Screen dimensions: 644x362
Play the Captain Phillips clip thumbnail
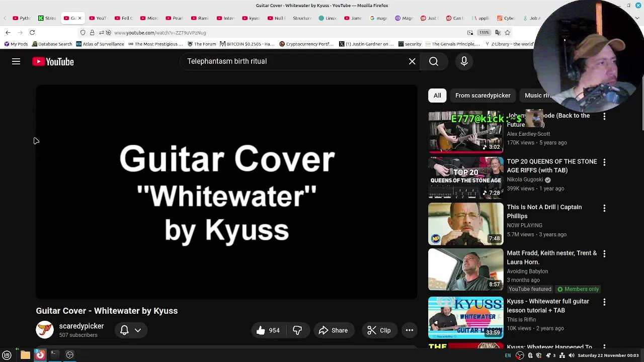click(x=465, y=224)
